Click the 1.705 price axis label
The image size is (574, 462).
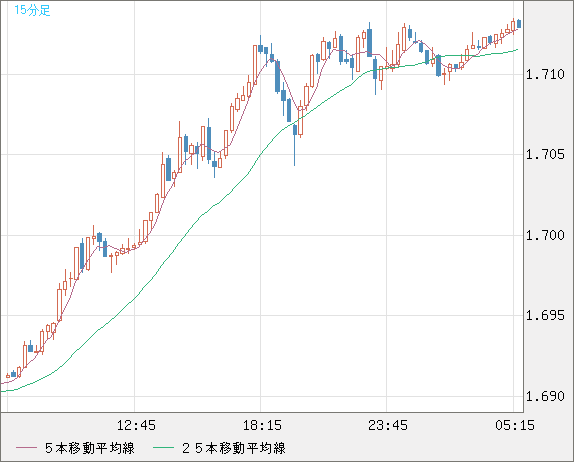(545, 154)
